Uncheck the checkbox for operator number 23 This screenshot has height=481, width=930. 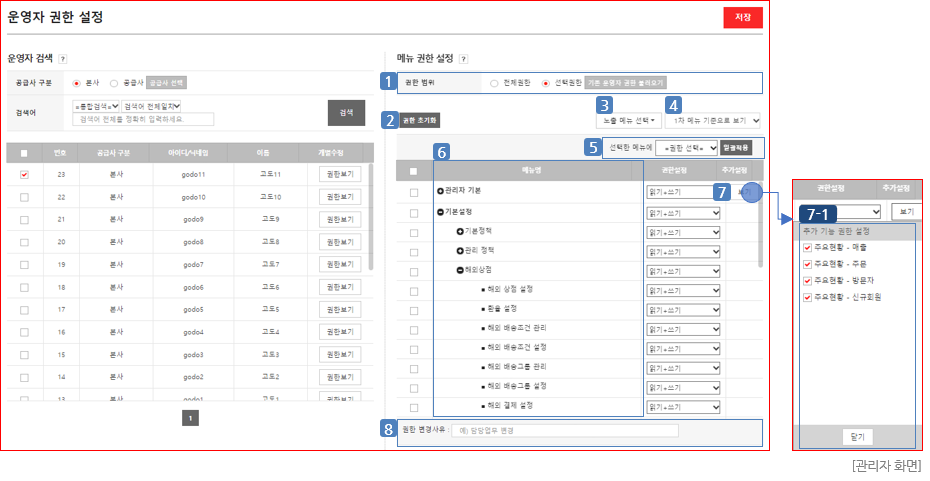[24, 174]
